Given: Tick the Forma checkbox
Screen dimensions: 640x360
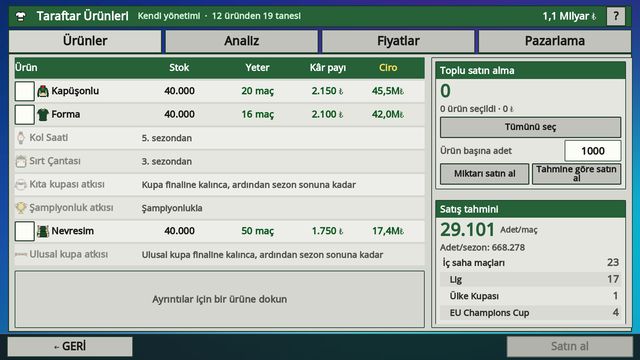Looking at the screenshot, I should 24,114.
